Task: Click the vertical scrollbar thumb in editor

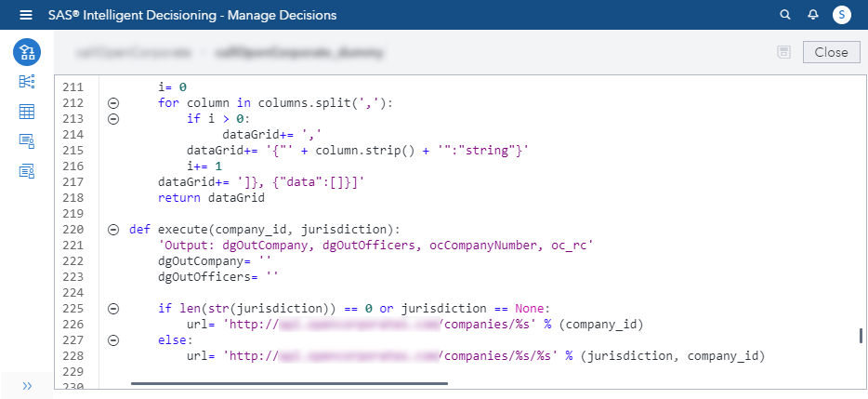Action: click(x=861, y=336)
